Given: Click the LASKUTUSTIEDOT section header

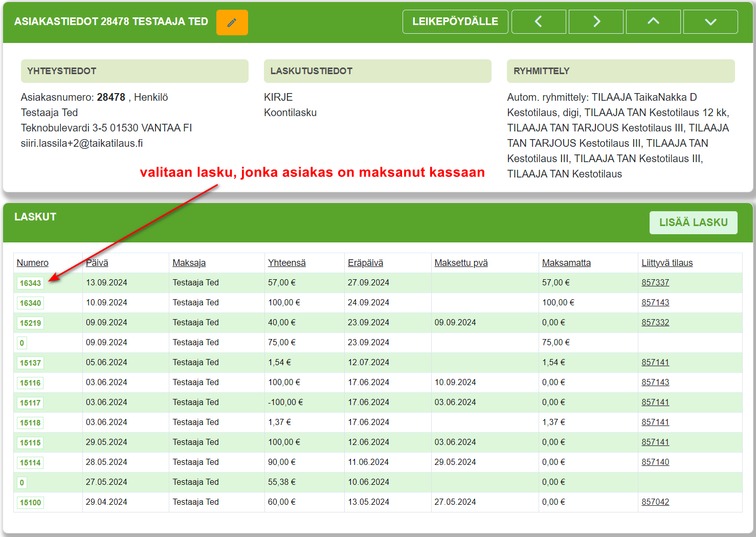Looking at the screenshot, I should pos(377,71).
